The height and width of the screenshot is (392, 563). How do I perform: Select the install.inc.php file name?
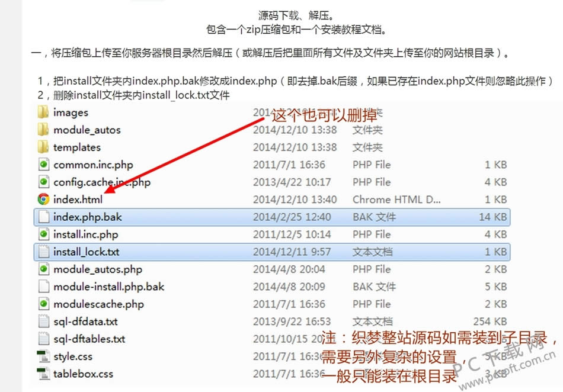(x=85, y=234)
